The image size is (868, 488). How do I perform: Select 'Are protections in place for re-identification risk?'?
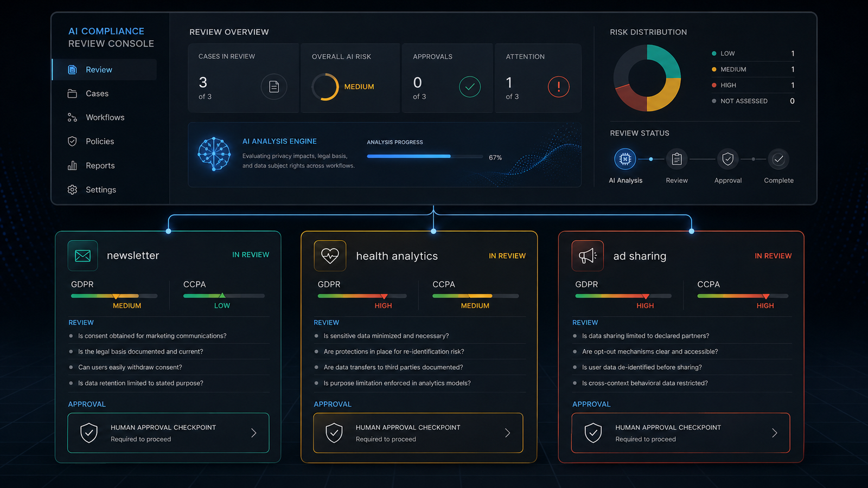(x=394, y=352)
